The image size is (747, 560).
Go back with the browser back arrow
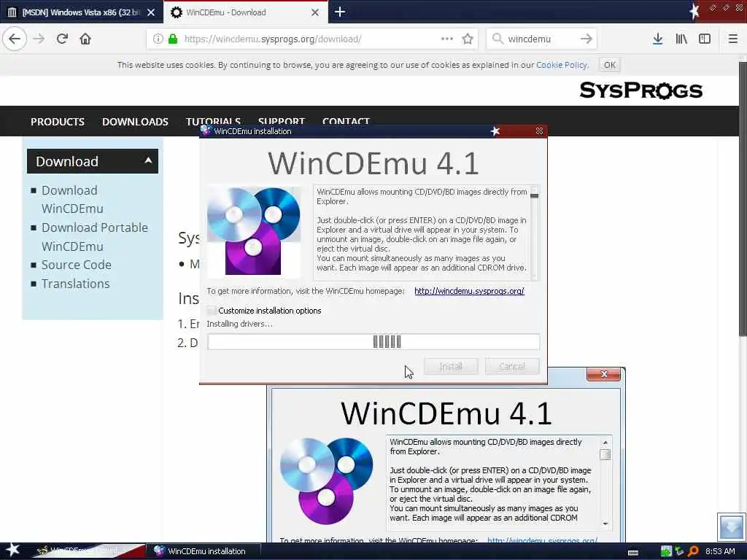[x=15, y=39]
